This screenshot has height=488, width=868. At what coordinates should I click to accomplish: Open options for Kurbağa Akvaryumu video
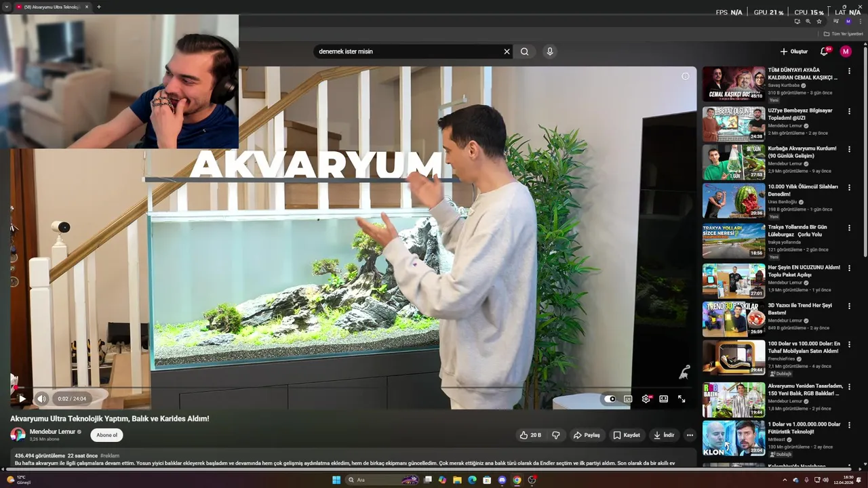pos(849,148)
